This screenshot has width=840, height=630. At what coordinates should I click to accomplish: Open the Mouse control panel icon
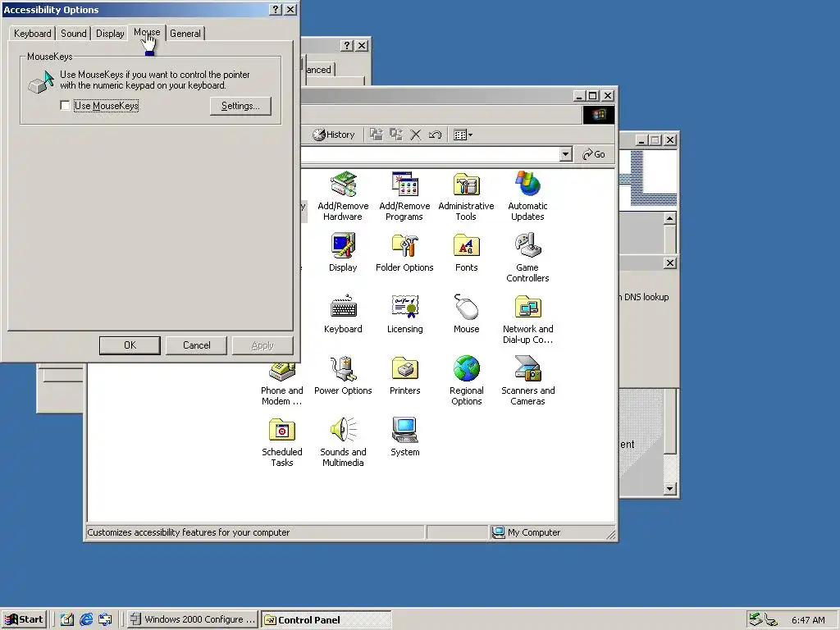(x=466, y=314)
